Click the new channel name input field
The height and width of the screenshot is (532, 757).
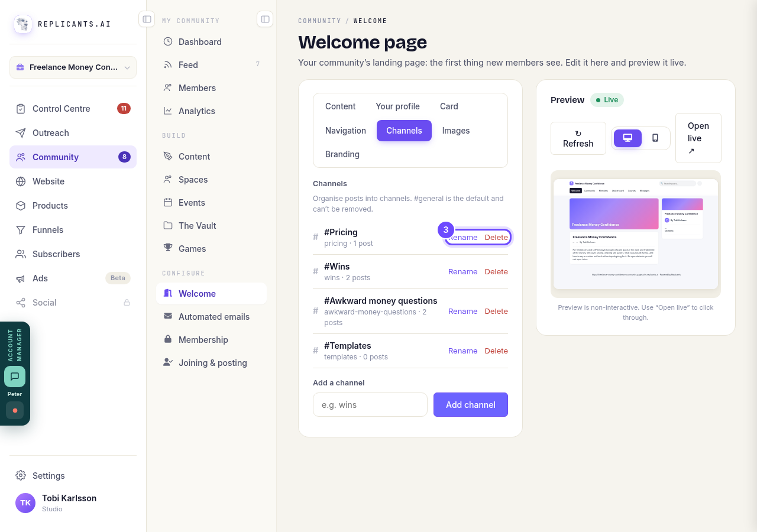point(370,405)
